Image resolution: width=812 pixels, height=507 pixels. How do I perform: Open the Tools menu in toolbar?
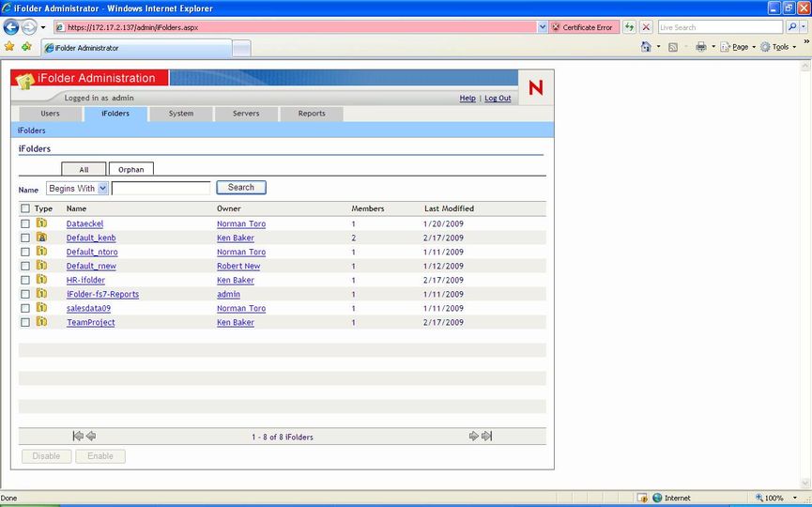(x=778, y=47)
